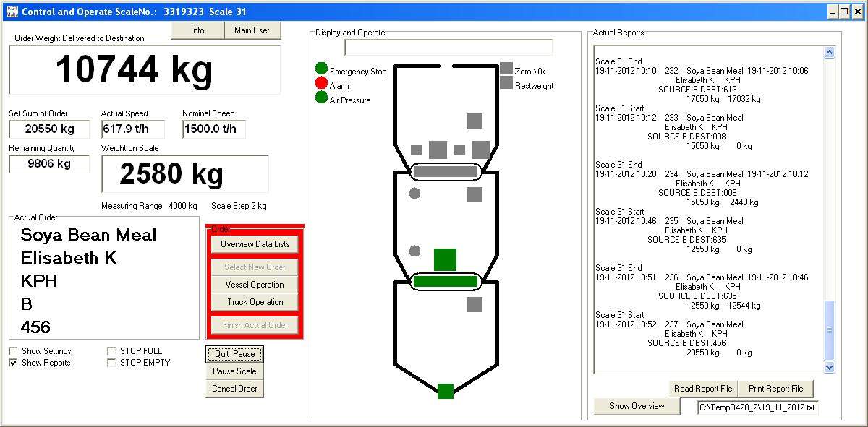This screenshot has width=868, height=427.
Task: Click the Print Report File button
Action: click(x=775, y=389)
